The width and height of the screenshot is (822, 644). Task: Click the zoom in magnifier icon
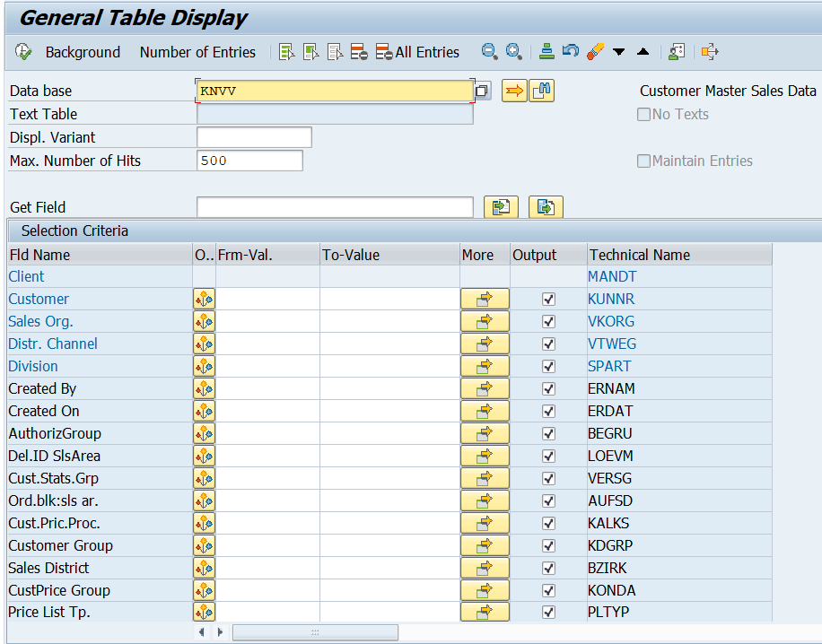pos(513,51)
